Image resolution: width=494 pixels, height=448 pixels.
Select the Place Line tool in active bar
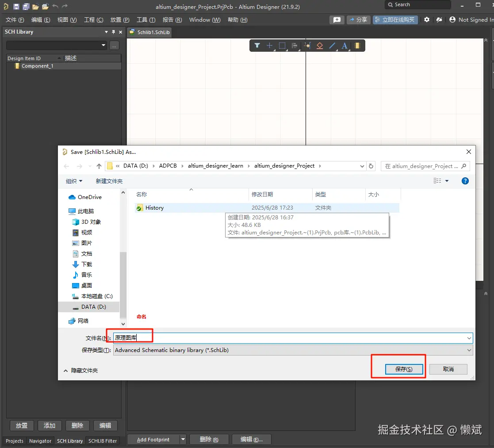pos(332,46)
